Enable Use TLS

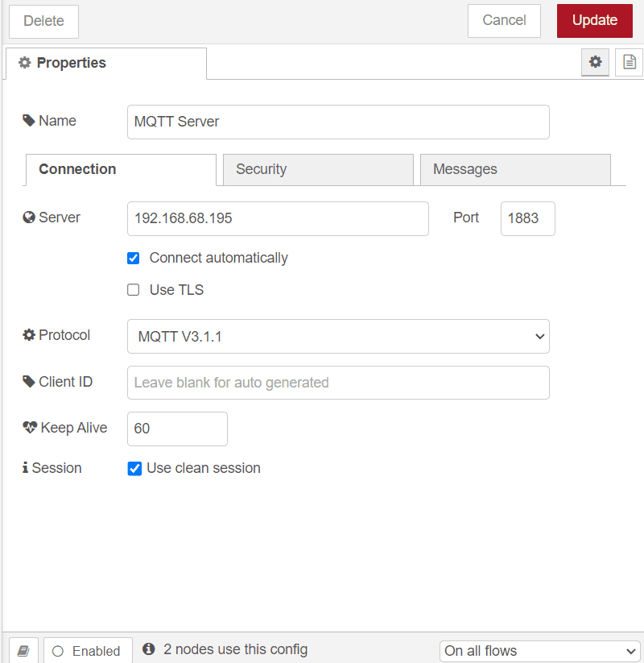tap(133, 289)
